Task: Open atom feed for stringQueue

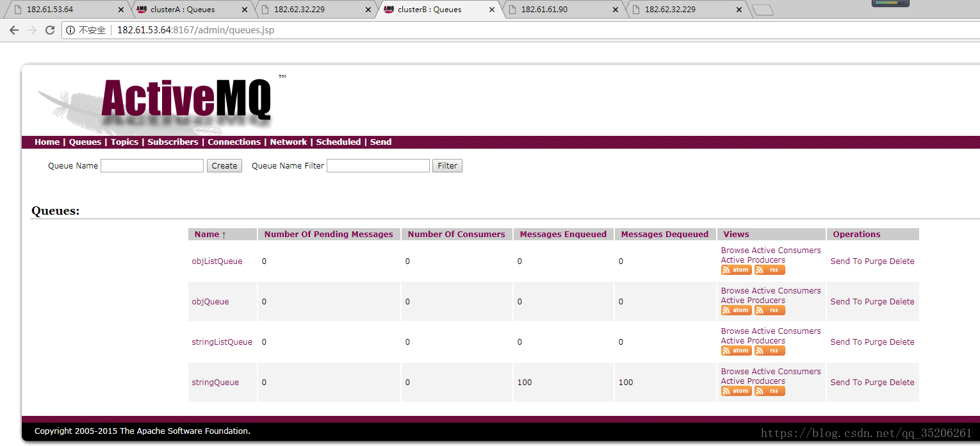Action: click(x=736, y=391)
